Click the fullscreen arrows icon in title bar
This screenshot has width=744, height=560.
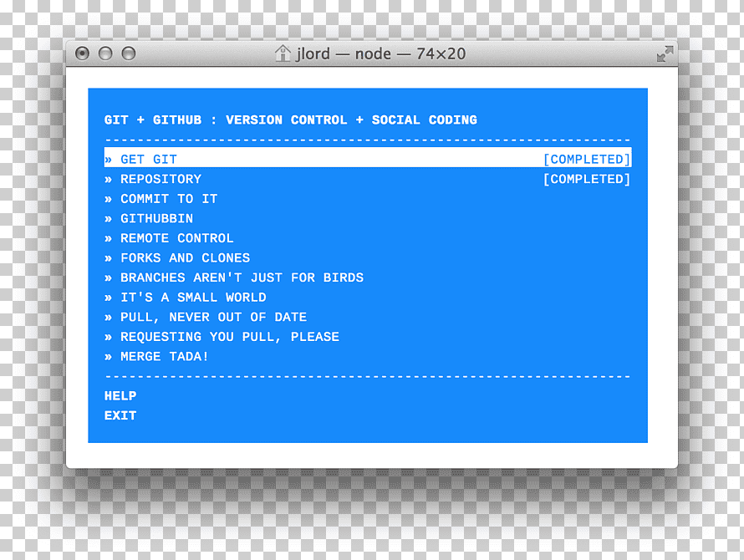[665, 53]
